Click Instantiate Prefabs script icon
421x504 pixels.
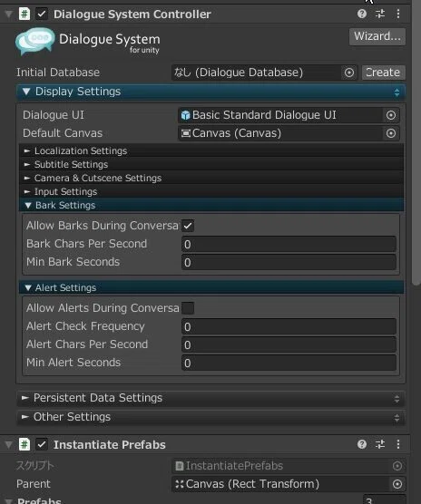(24, 444)
